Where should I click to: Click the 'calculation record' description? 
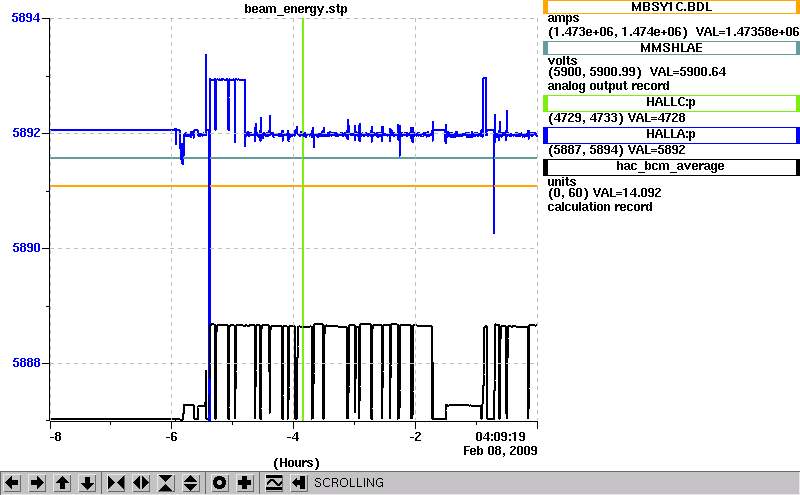click(600, 207)
